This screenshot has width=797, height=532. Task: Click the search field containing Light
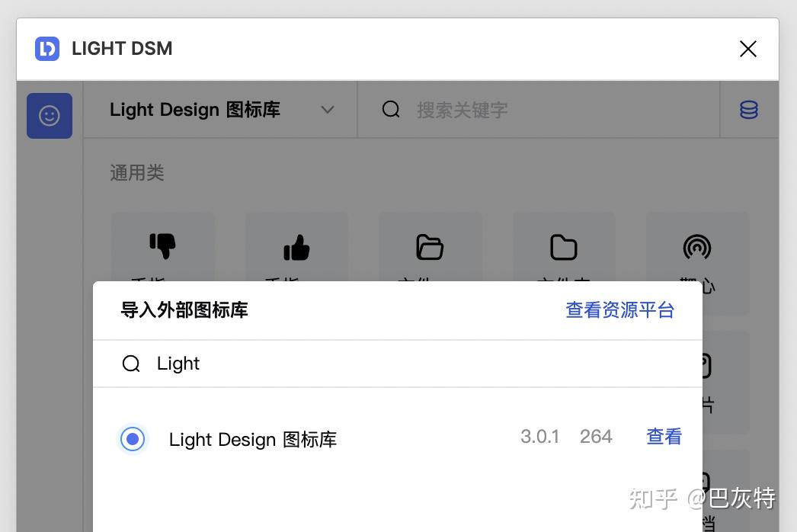398,363
